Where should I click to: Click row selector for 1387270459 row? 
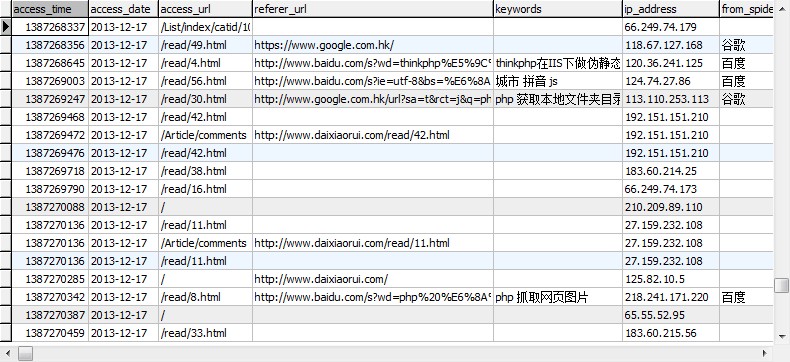point(6,333)
